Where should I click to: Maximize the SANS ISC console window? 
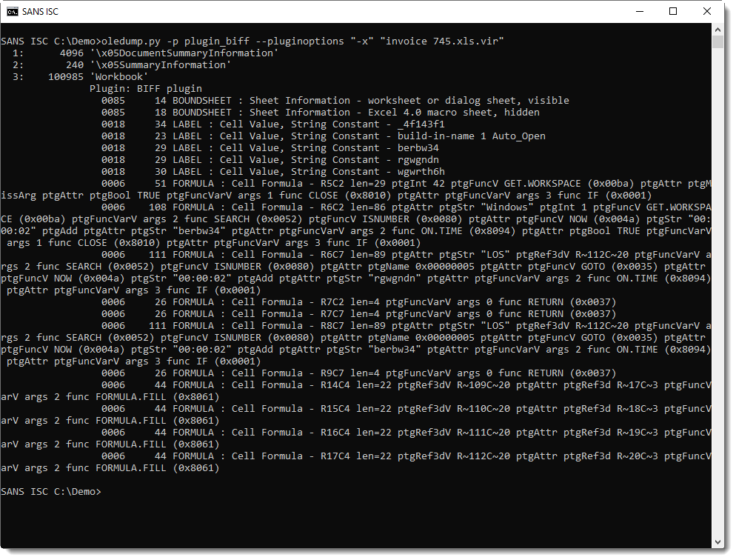(x=673, y=11)
